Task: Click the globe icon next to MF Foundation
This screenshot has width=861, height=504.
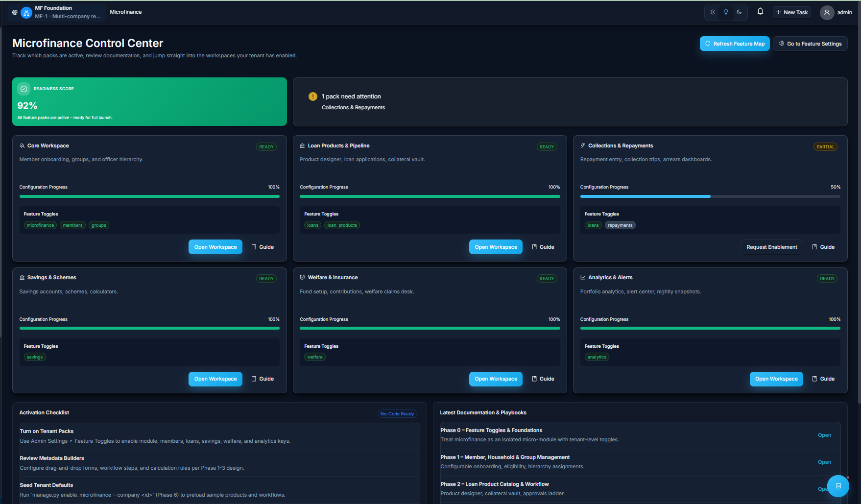Action: click(14, 12)
